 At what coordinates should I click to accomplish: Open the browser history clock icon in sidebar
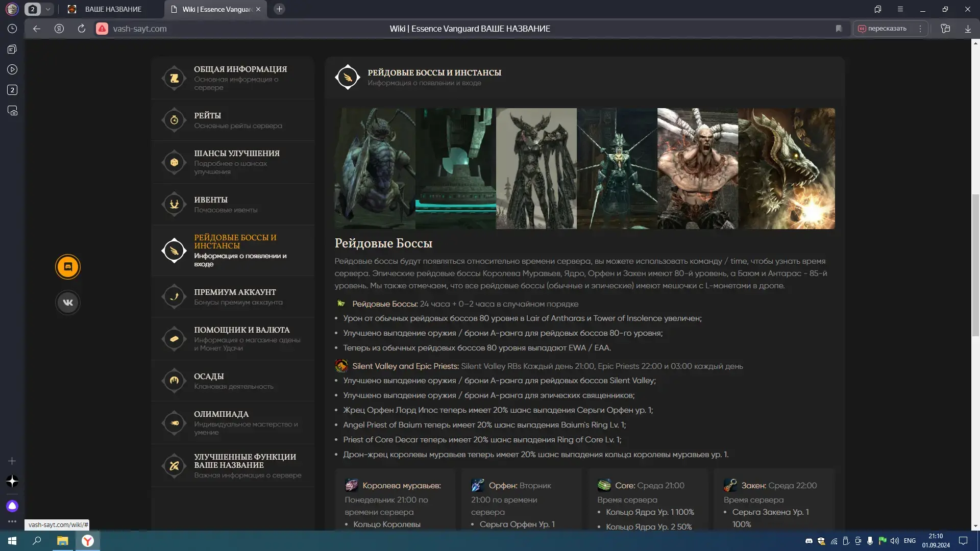pyautogui.click(x=12, y=29)
